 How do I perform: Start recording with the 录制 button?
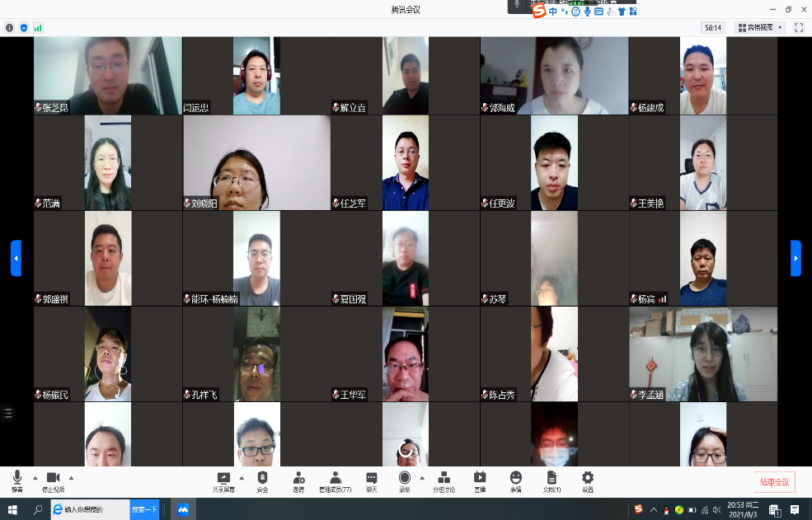(405, 480)
